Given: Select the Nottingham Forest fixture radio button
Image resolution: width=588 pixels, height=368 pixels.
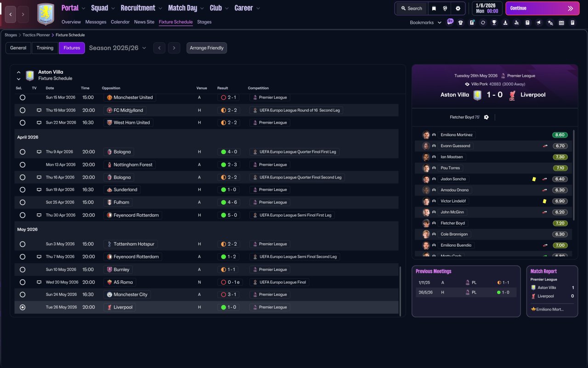Looking at the screenshot, I should coord(23,165).
